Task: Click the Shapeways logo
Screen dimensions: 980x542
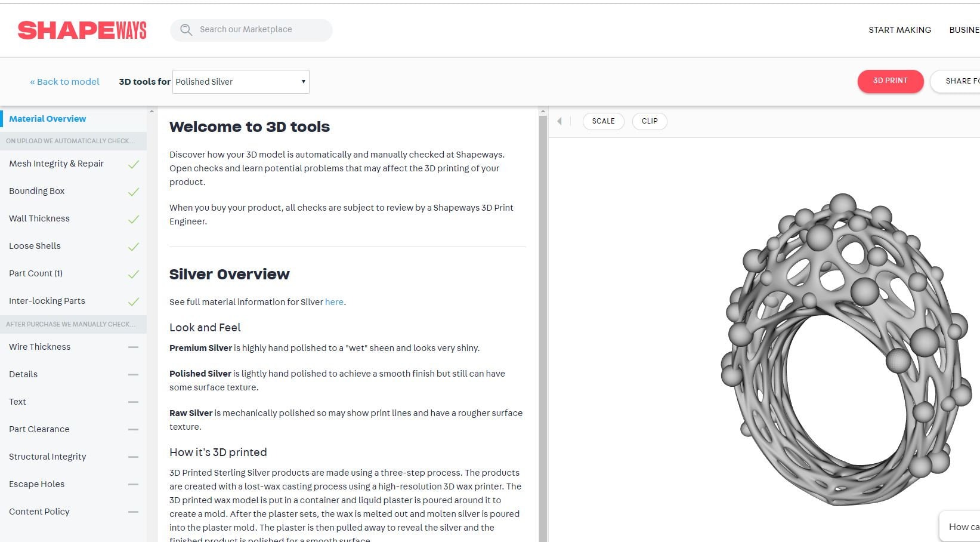Action: [x=82, y=30]
